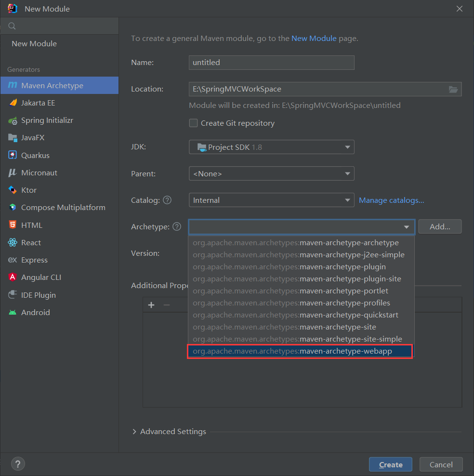The width and height of the screenshot is (474, 476).
Task: Click the Quarkus icon
Action: click(13, 155)
